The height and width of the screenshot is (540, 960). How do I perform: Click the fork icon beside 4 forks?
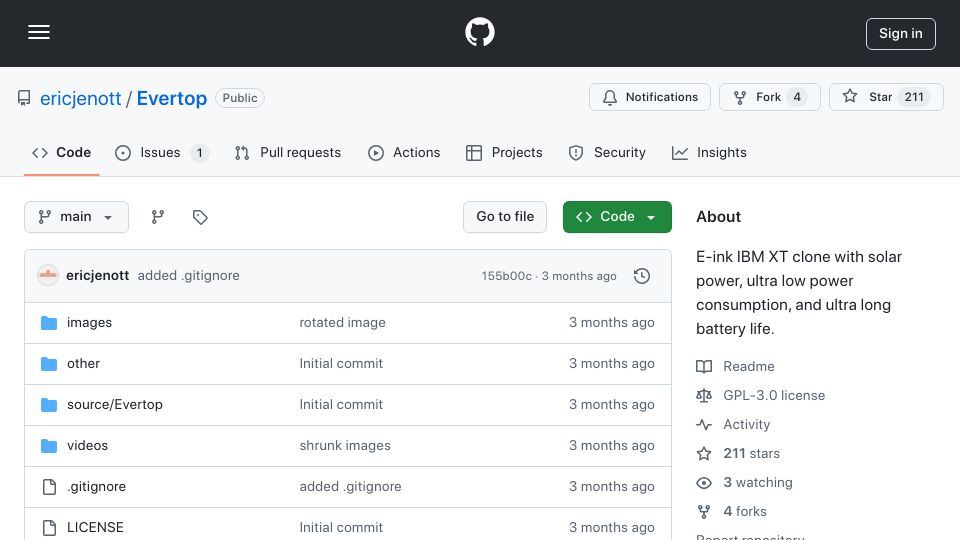click(704, 511)
